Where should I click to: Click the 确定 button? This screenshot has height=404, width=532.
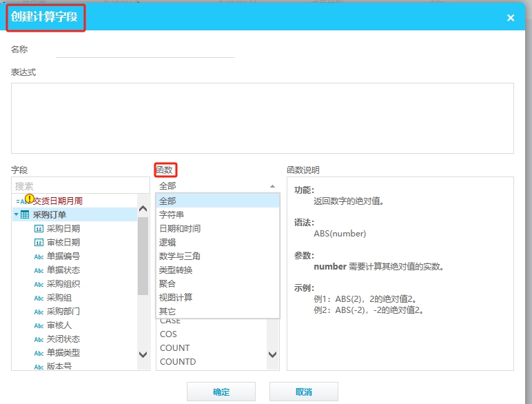click(221, 392)
